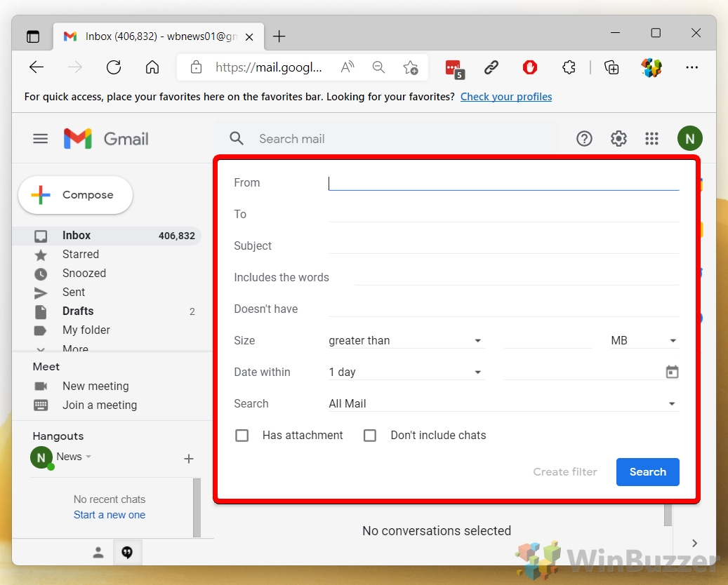Viewport: 728px width, 585px height.
Task: Click the zoom out magnifier in address bar
Action: tap(379, 67)
